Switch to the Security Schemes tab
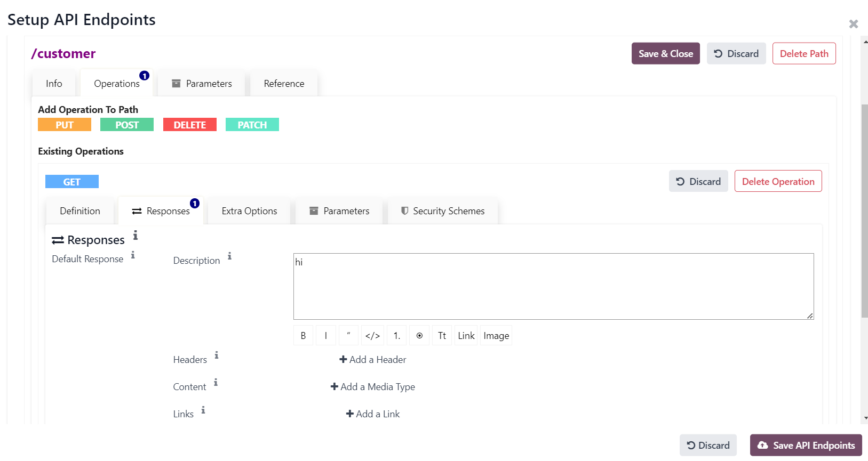The image size is (868, 461). pos(443,211)
